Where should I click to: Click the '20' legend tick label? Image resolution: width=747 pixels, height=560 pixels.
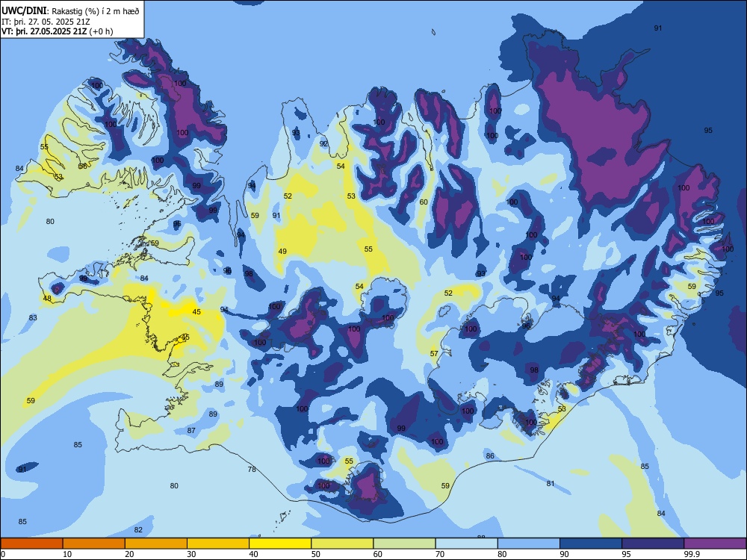coord(129,554)
